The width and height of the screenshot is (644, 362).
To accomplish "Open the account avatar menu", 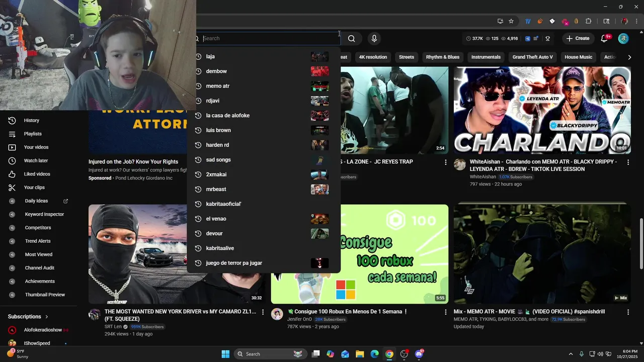I will 623,38.
